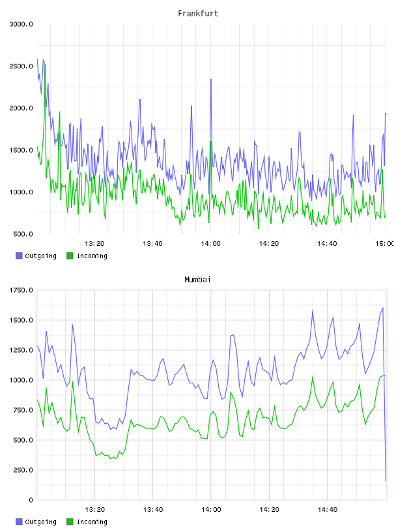
Task: Click the 750.0 y-axis label on Mumbai chart
Action: (23, 410)
